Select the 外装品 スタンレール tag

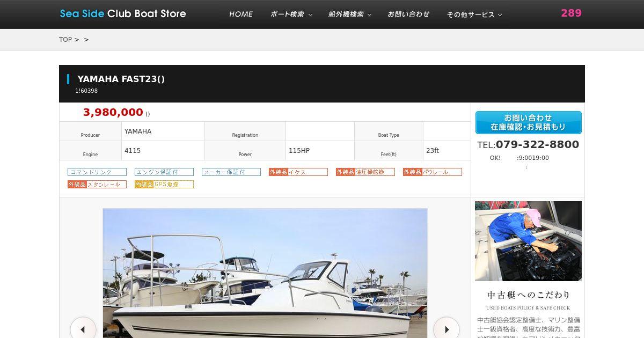point(97,185)
